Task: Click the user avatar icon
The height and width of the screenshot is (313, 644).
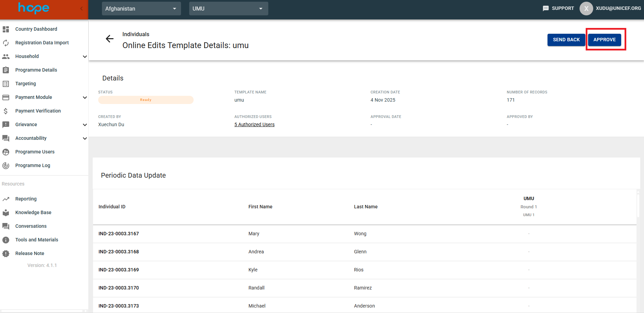Action: pyautogui.click(x=586, y=9)
